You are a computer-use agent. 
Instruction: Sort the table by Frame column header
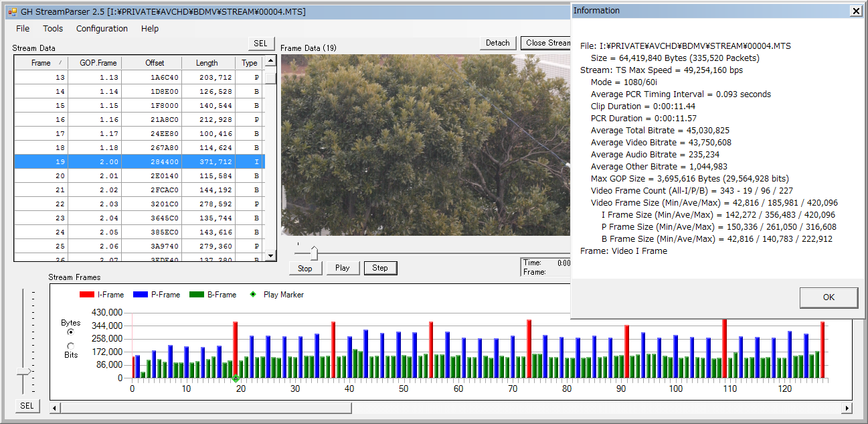41,63
